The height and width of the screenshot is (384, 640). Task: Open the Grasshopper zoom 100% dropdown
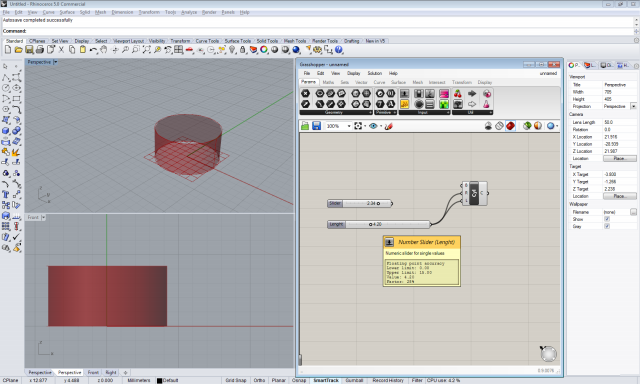click(x=349, y=126)
